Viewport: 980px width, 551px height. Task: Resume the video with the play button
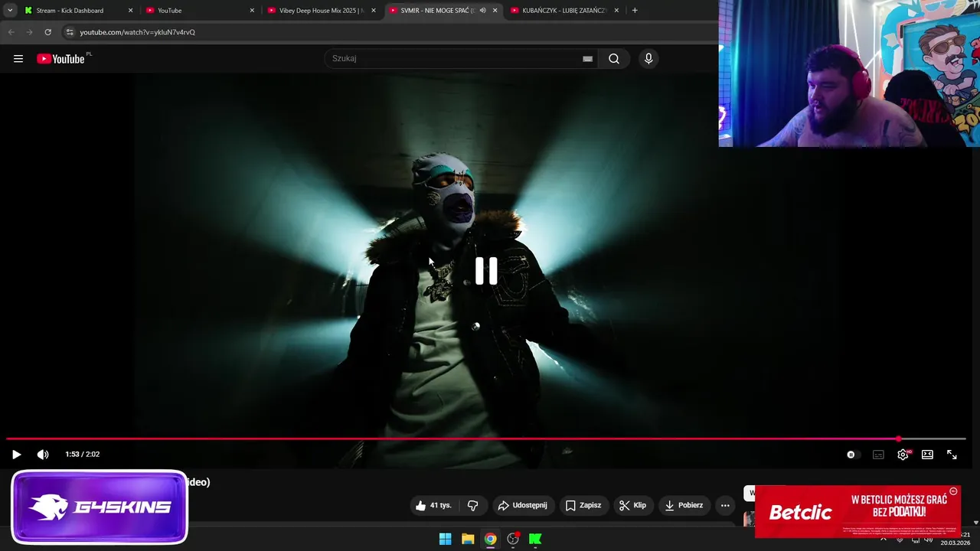(16, 455)
